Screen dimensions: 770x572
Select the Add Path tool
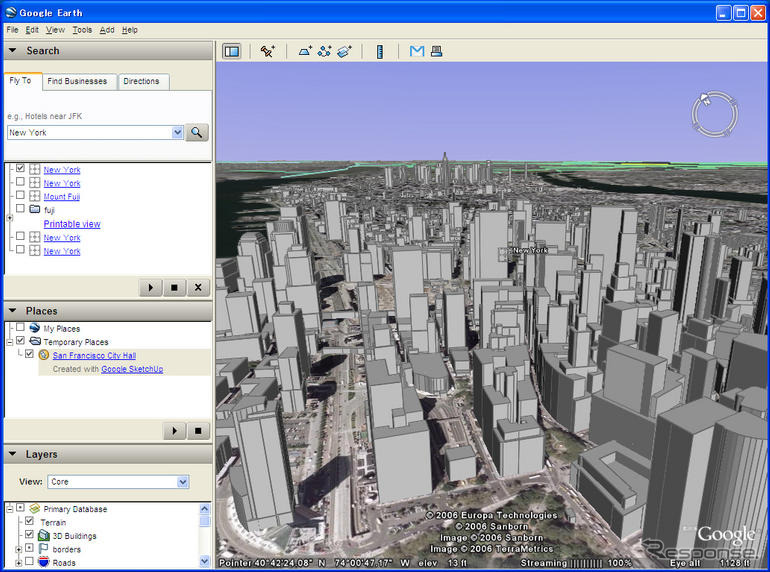tap(324, 51)
